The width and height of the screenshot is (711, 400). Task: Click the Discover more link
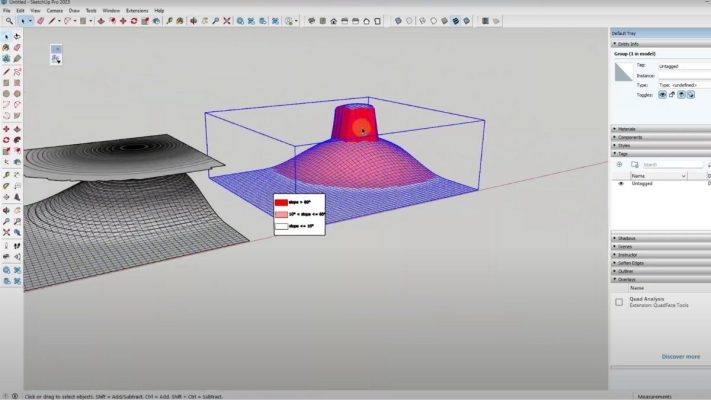click(x=680, y=356)
